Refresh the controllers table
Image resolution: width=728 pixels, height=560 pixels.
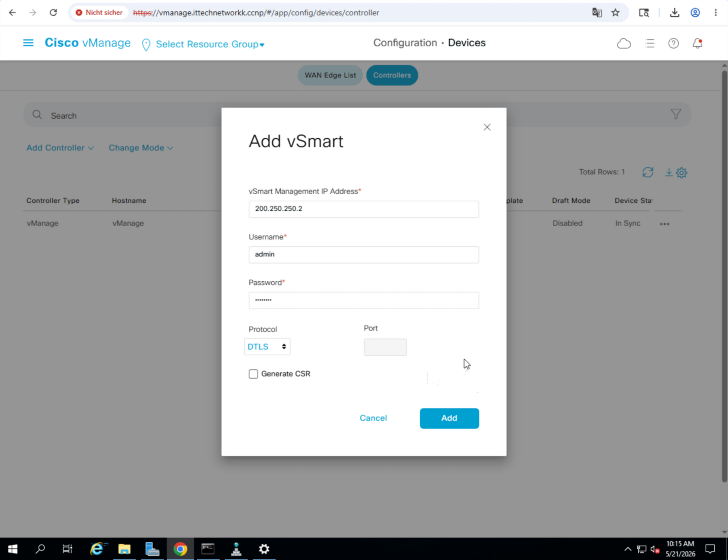click(648, 172)
